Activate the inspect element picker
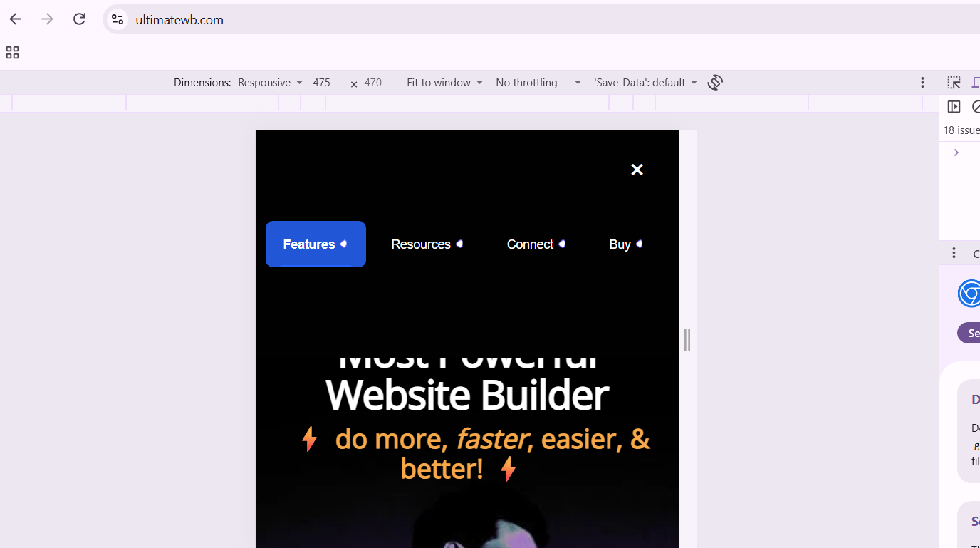The image size is (980, 548). (954, 82)
